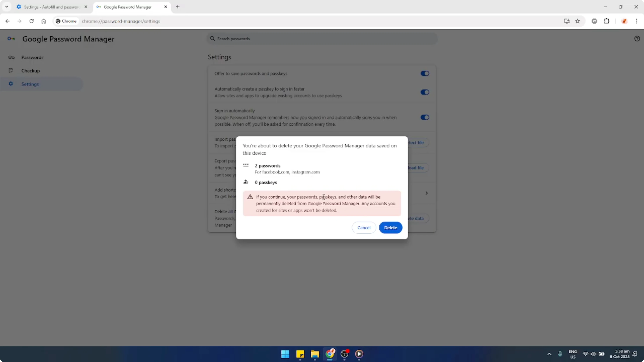Open the Windows Start menu

click(x=285, y=354)
